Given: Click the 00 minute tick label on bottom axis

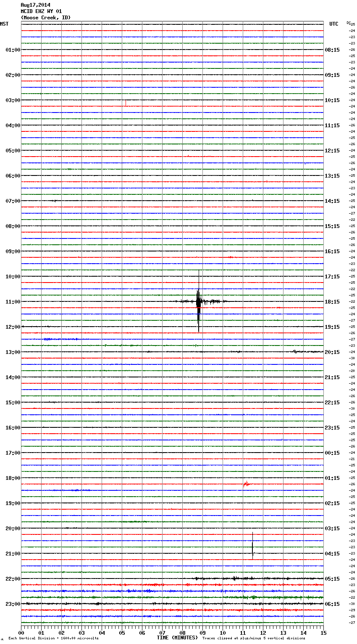Looking at the screenshot, I should click(21, 633).
